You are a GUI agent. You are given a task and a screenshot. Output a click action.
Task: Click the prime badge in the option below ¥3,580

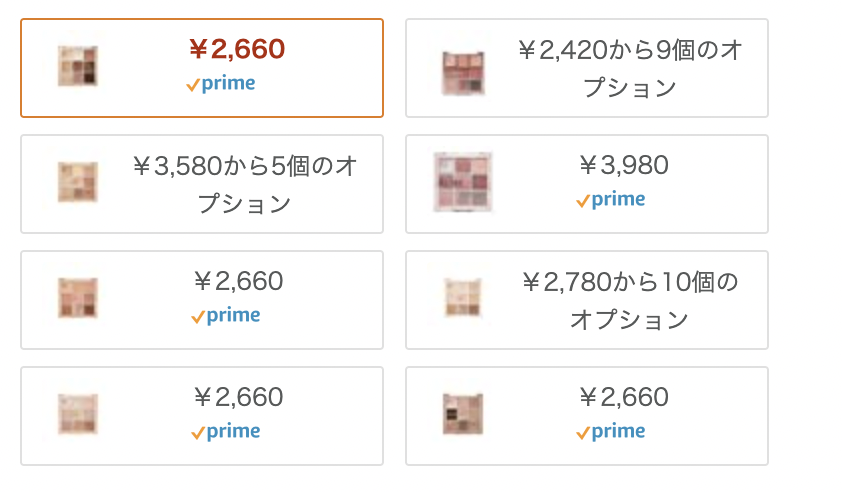(x=226, y=316)
